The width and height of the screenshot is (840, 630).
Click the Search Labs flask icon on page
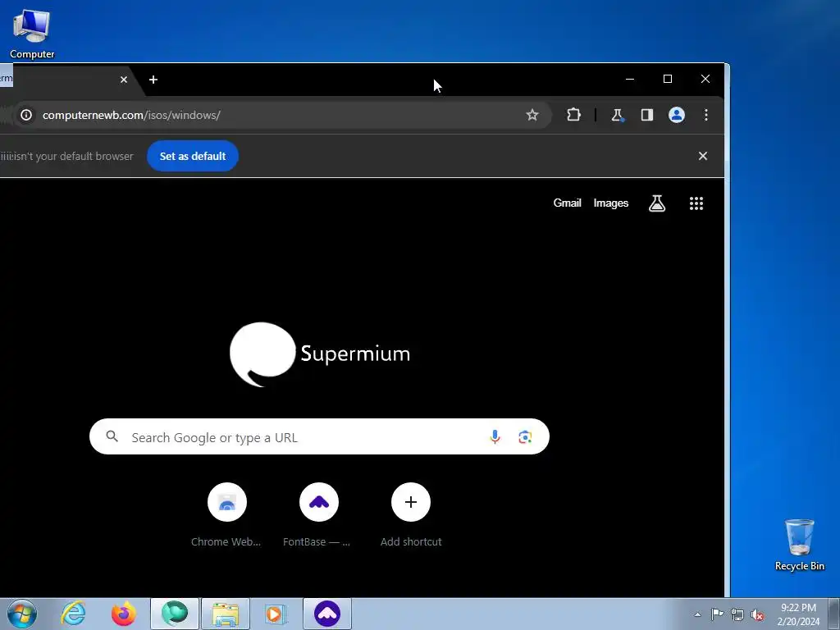[x=657, y=203]
